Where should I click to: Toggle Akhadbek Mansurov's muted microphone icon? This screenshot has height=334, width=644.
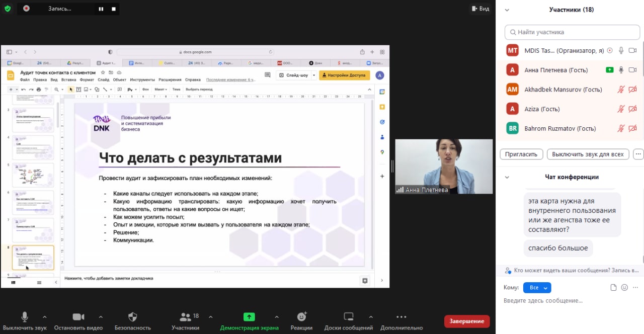click(621, 90)
